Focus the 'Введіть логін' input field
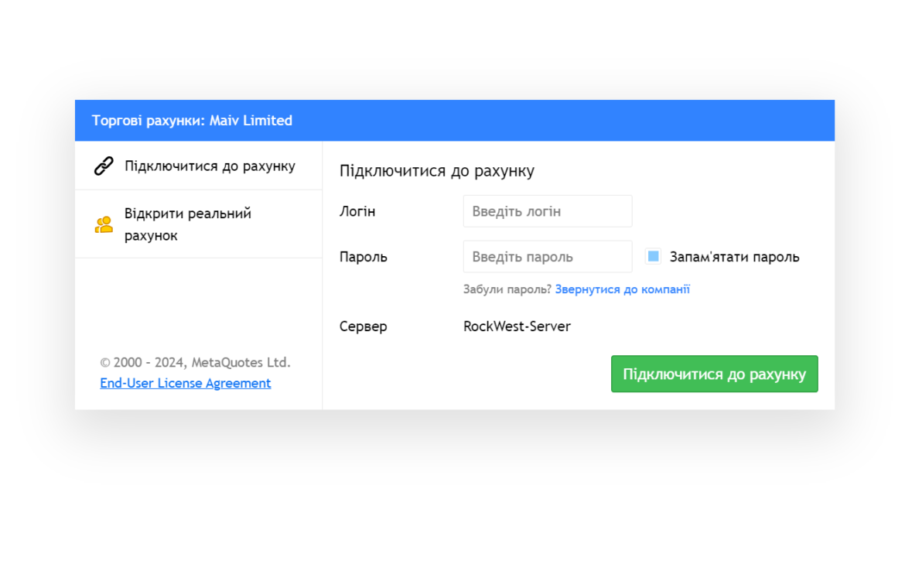Viewport: 905px width, 588px height. [x=547, y=211]
